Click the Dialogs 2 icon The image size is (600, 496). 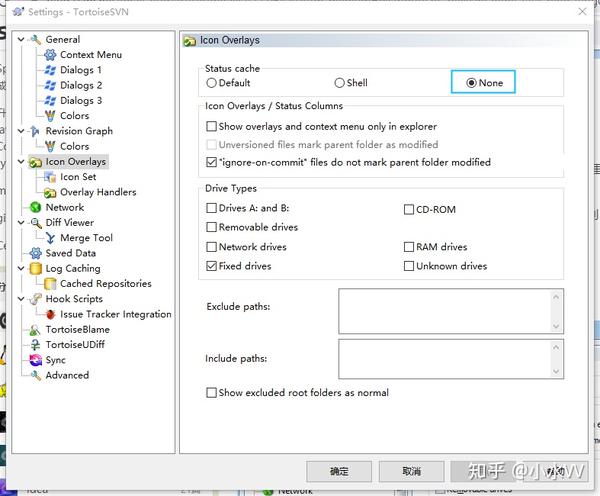point(50,85)
